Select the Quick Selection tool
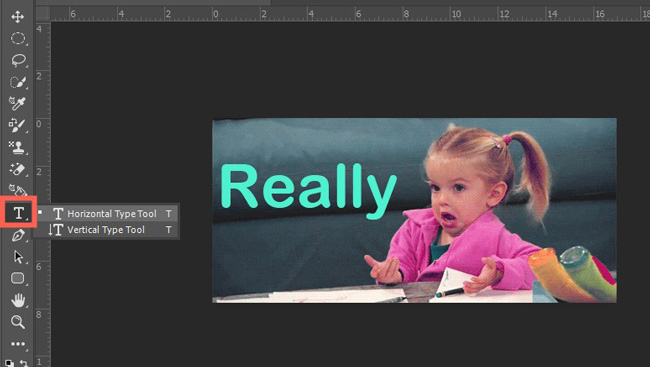This screenshot has width=650, height=367. (17, 82)
